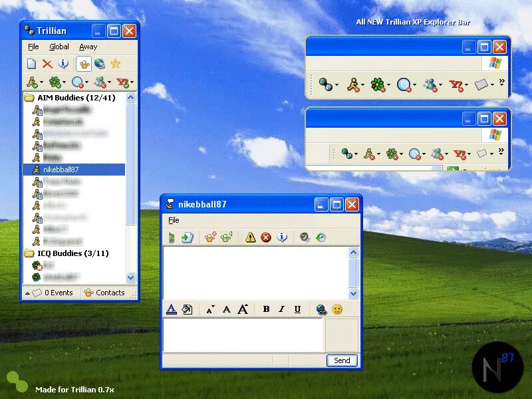The height and width of the screenshot is (399, 532).
Task: Click the gold star icon in Trillian toolbar
Action: pos(115,63)
